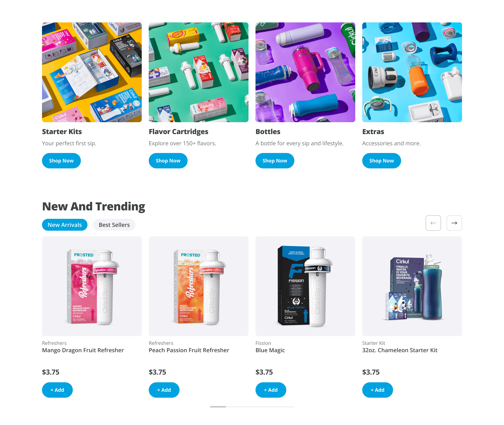Shop Now under Starter Kits
504x425 pixels.
click(x=61, y=161)
